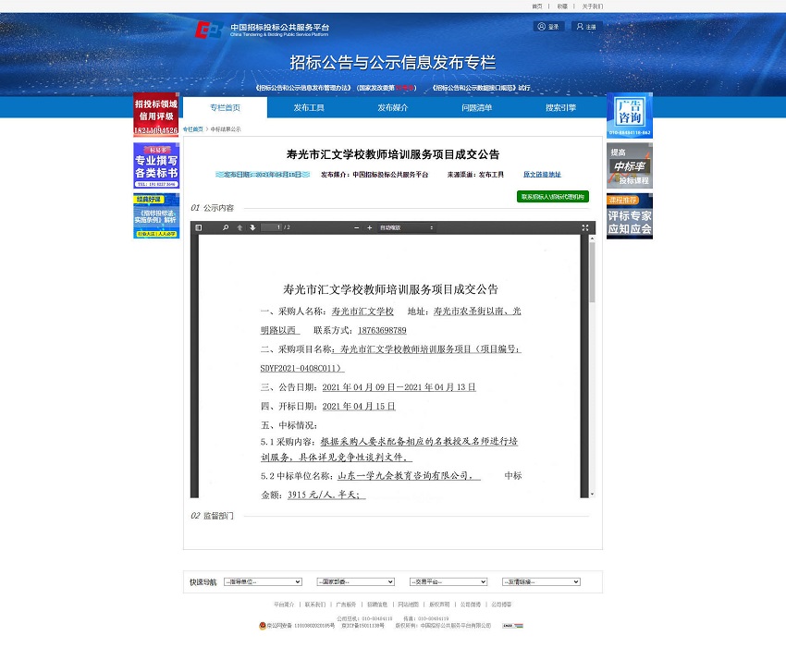The image size is (786, 672).
Task: Expand the 指导单位 quick navigation dropdown
Action: pos(263,582)
